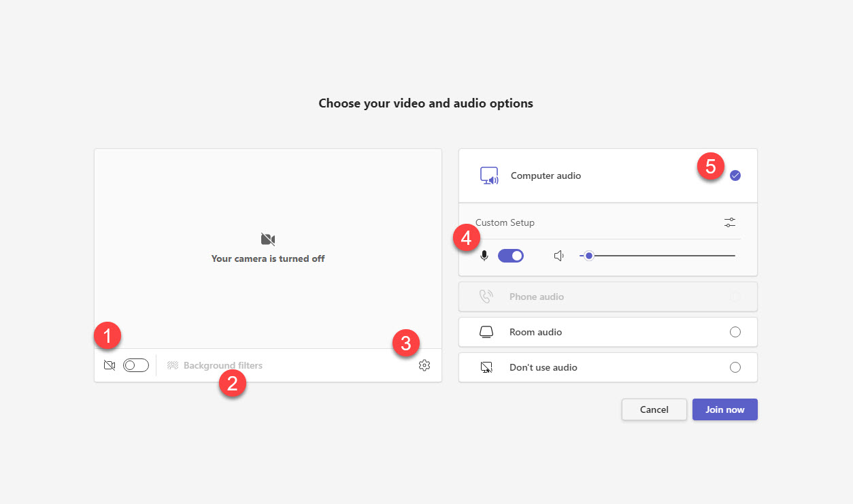853x504 pixels.
Task: Select the Phone audio radio button
Action: (735, 297)
